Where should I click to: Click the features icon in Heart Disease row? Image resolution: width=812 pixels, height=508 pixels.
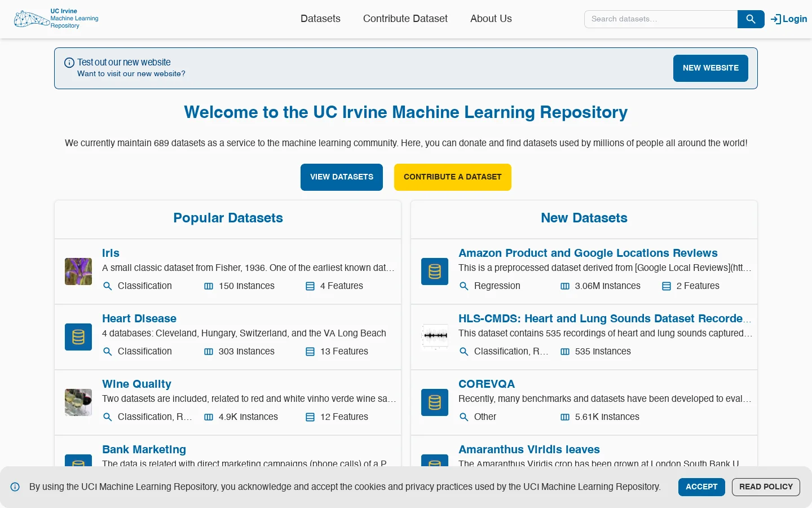pyautogui.click(x=310, y=352)
